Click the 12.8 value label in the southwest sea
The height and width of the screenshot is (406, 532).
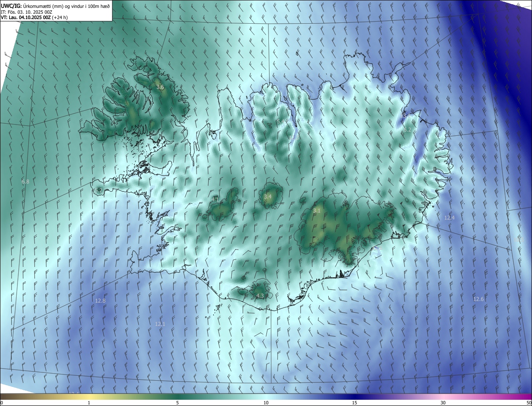[100, 301]
